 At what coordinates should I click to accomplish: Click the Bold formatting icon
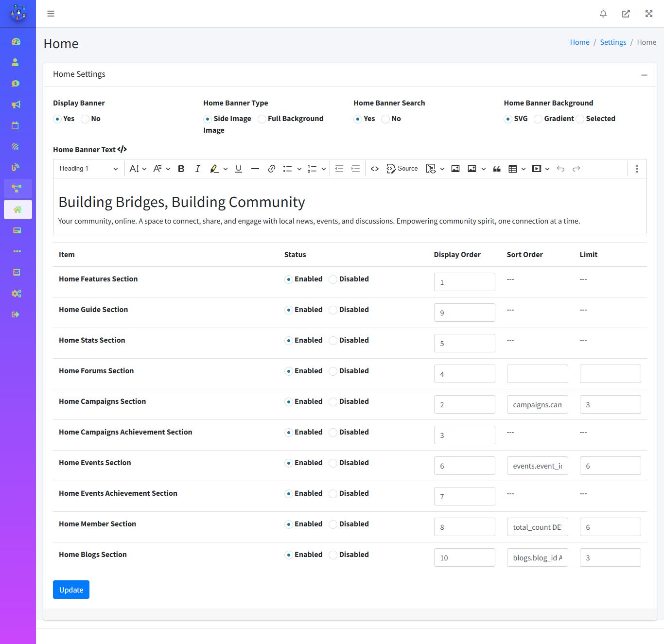click(181, 169)
